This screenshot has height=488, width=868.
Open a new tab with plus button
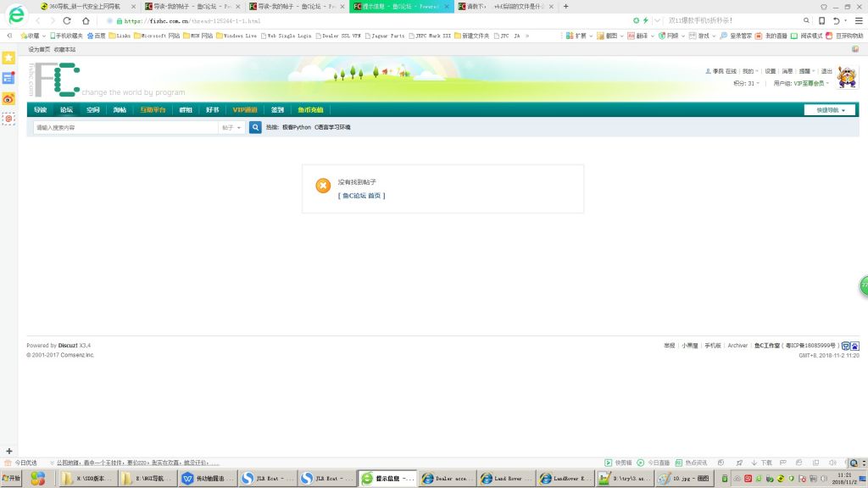565,7
